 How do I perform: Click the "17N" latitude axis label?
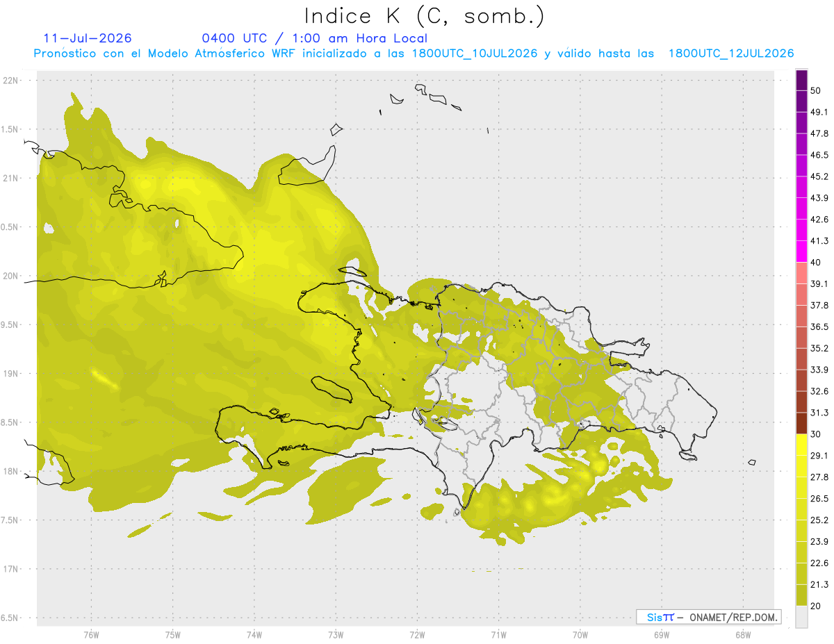click(x=12, y=570)
